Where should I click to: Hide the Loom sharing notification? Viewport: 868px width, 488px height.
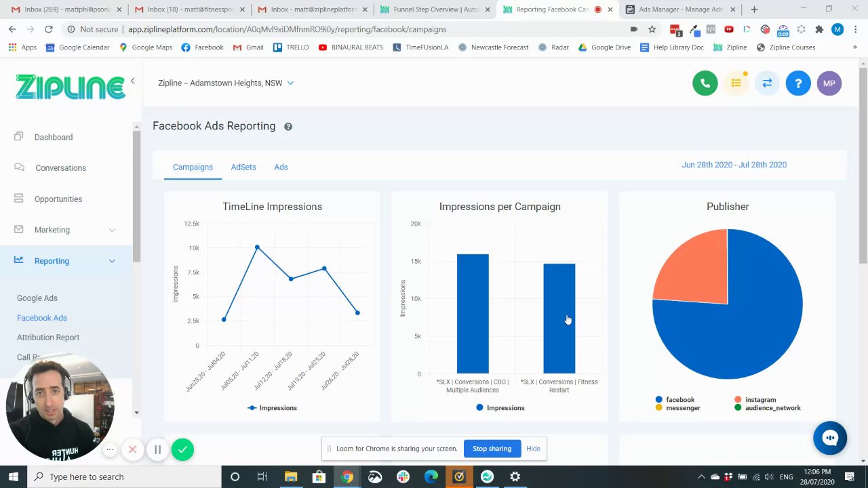pyautogui.click(x=533, y=449)
